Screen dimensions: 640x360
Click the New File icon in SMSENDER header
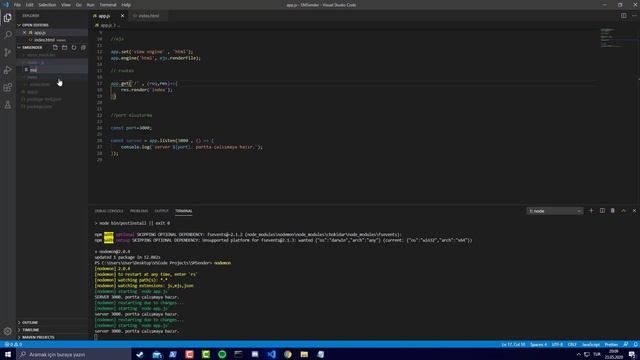pyautogui.click(x=55, y=47)
